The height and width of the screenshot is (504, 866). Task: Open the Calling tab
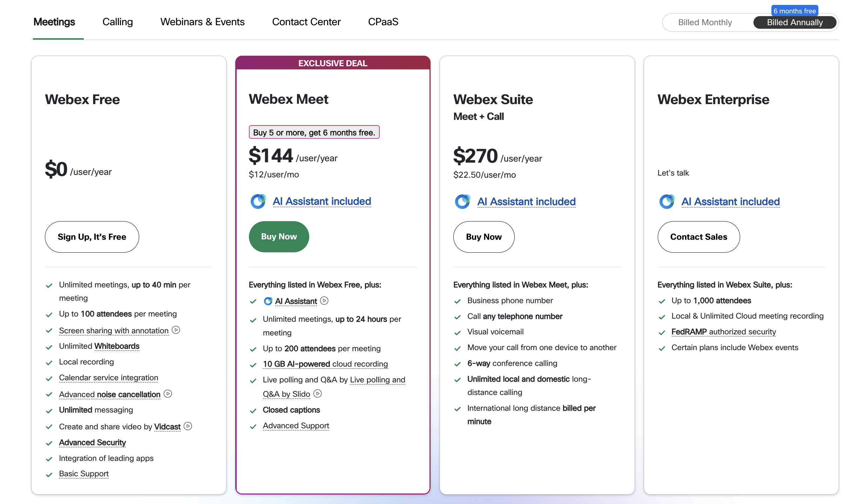(x=117, y=22)
